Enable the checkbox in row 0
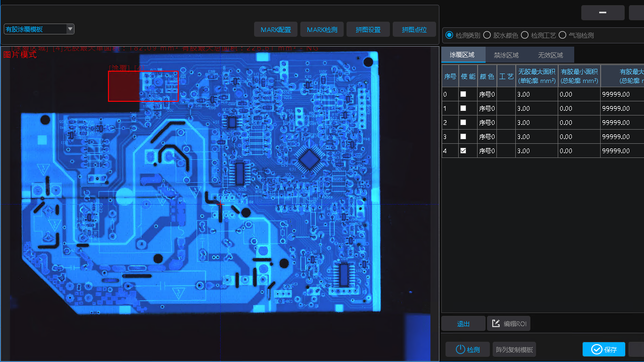Image resolution: width=644 pixels, height=362 pixels. coord(463,94)
